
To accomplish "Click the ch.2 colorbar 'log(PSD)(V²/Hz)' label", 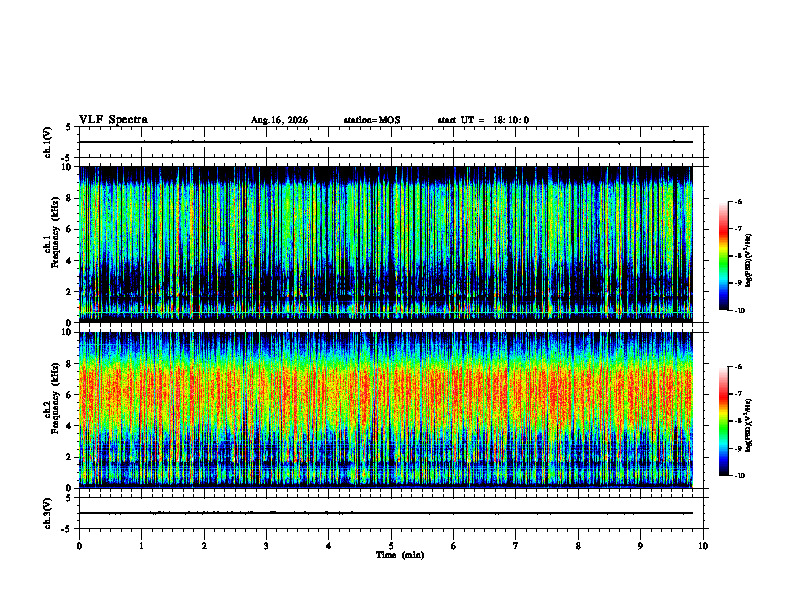I will [749, 426].
